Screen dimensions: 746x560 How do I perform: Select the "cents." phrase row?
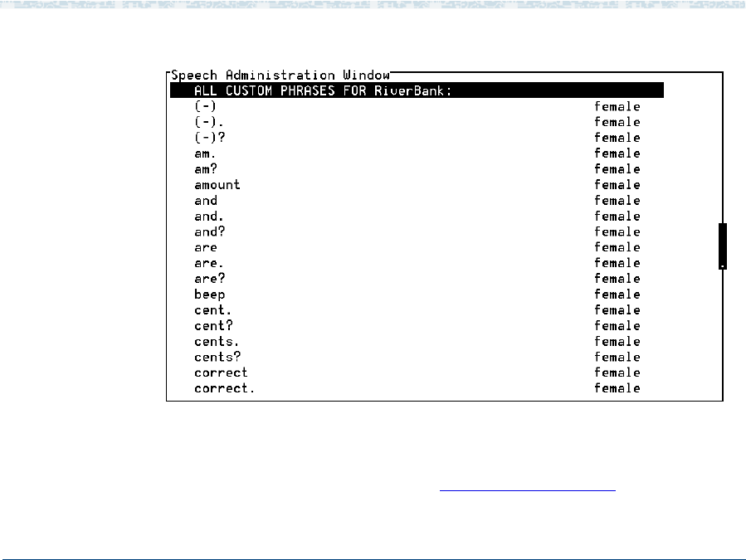tap(417, 341)
